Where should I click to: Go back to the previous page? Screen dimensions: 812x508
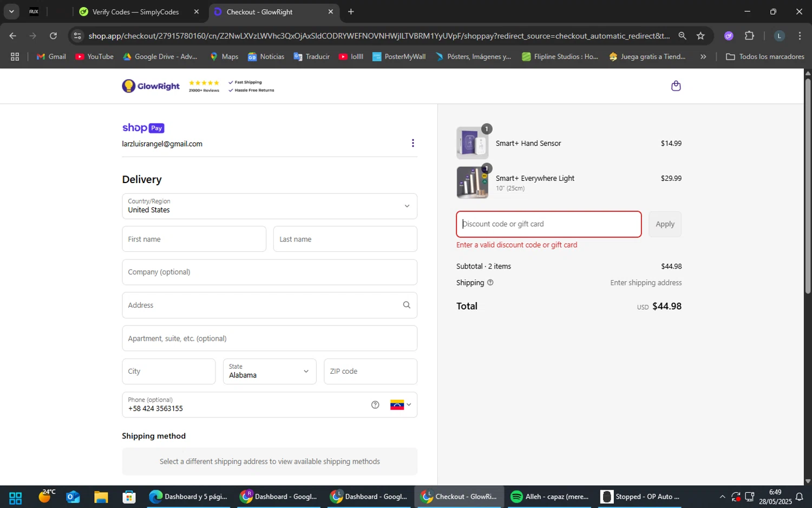tap(12, 36)
